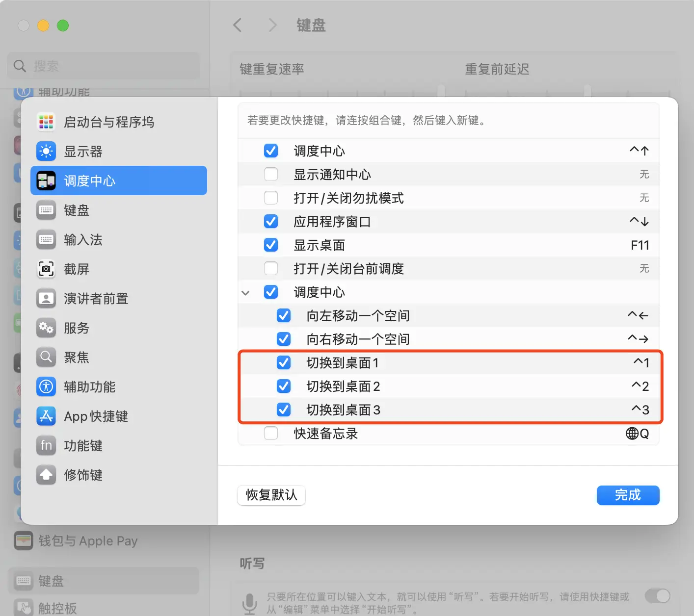The image size is (694, 616).
Task: Click the search (搜索) field
Action: coord(104,66)
